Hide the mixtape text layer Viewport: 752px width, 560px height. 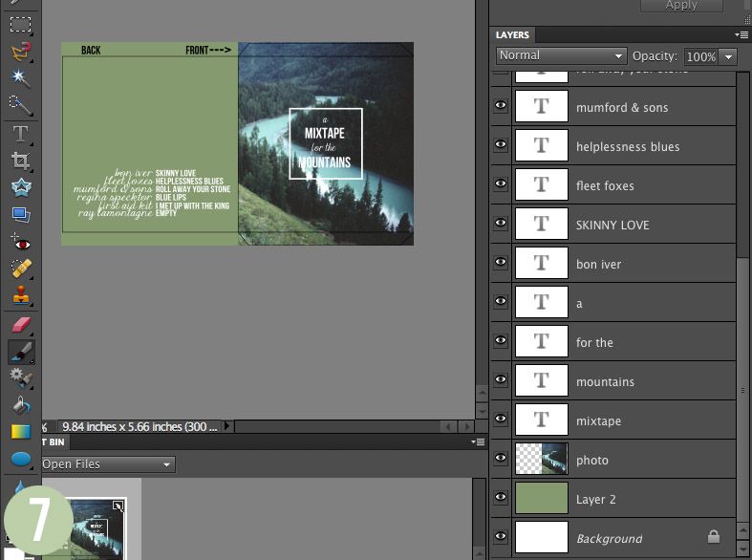[x=501, y=419]
